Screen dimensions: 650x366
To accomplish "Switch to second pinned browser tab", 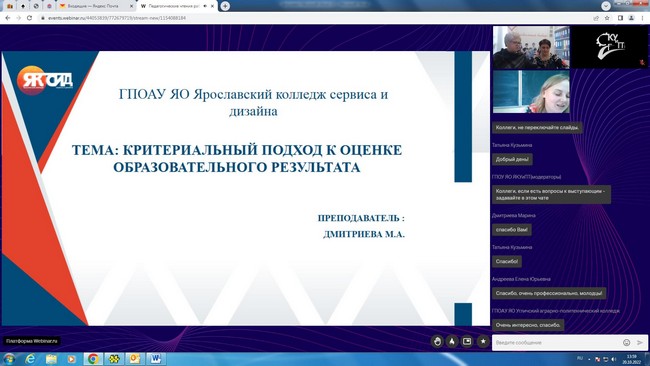I will click(x=23, y=6).
